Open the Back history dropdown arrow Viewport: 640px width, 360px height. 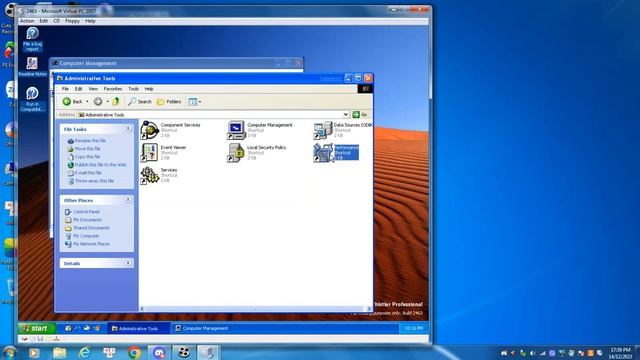click(87, 102)
